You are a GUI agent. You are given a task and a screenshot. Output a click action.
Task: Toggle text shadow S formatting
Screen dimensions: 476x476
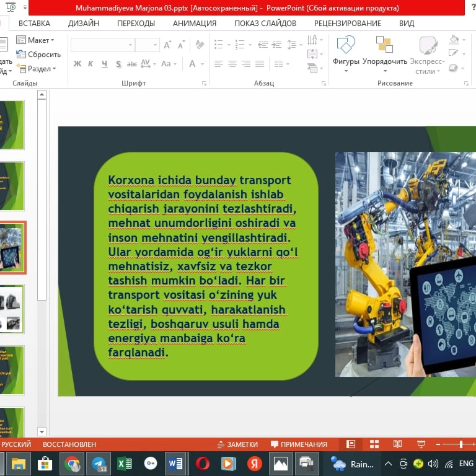[118, 64]
